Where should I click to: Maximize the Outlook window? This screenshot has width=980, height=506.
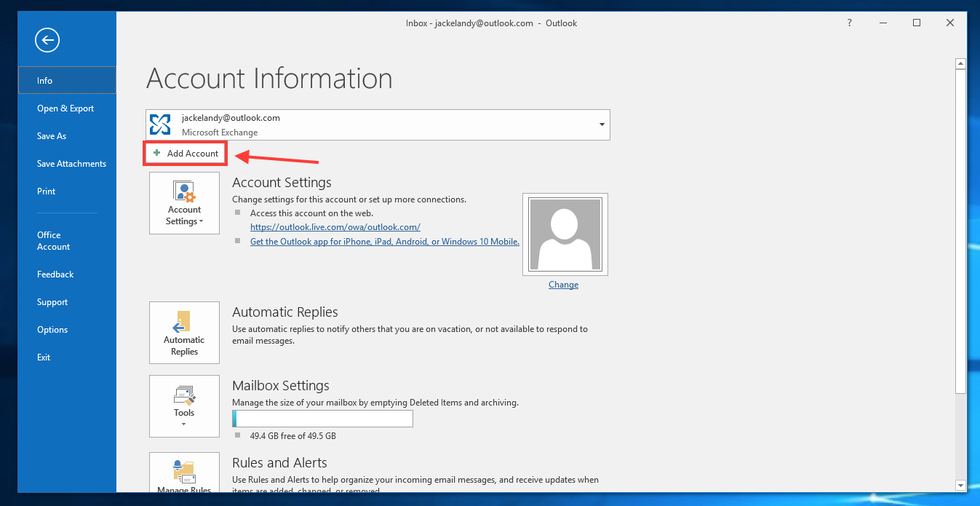tap(917, 23)
